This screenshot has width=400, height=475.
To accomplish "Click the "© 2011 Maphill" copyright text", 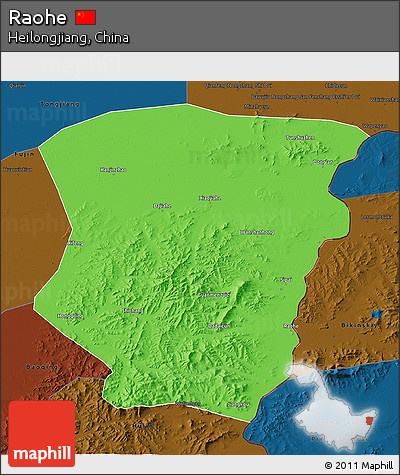I will pyautogui.click(x=359, y=465).
